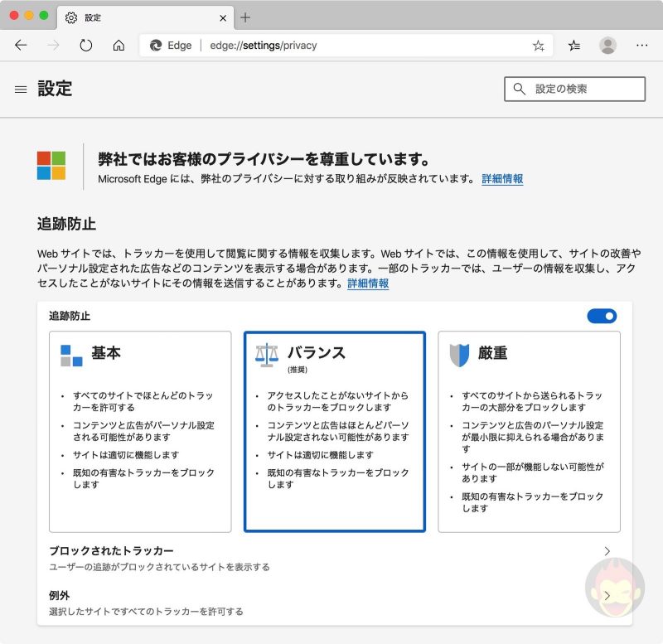Toggle the 追跡防止 switch off
The image size is (663, 644).
[x=602, y=316]
